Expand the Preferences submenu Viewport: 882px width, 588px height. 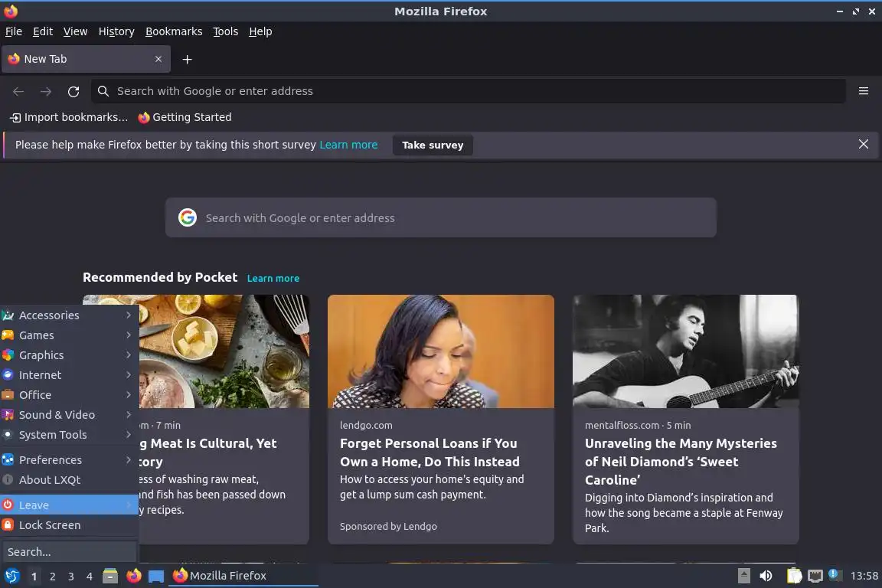tap(69, 459)
